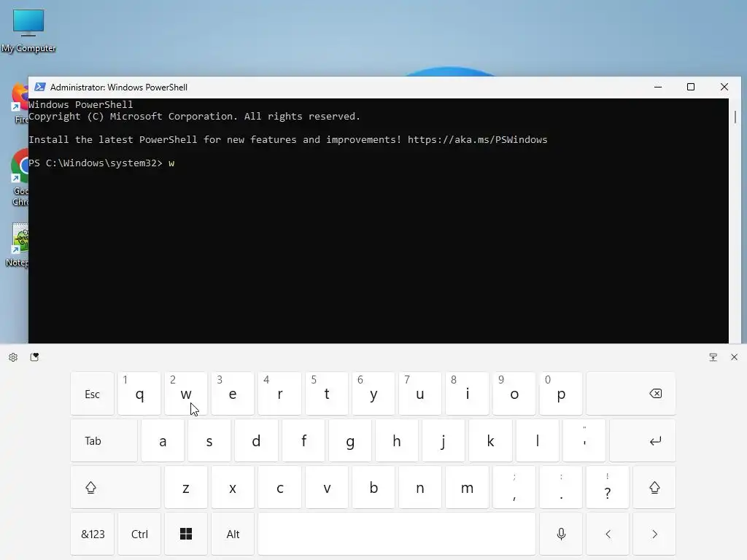The height and width of the screenshot is (560, 747).
Task: Tap the y key
Action: (373, 394)
